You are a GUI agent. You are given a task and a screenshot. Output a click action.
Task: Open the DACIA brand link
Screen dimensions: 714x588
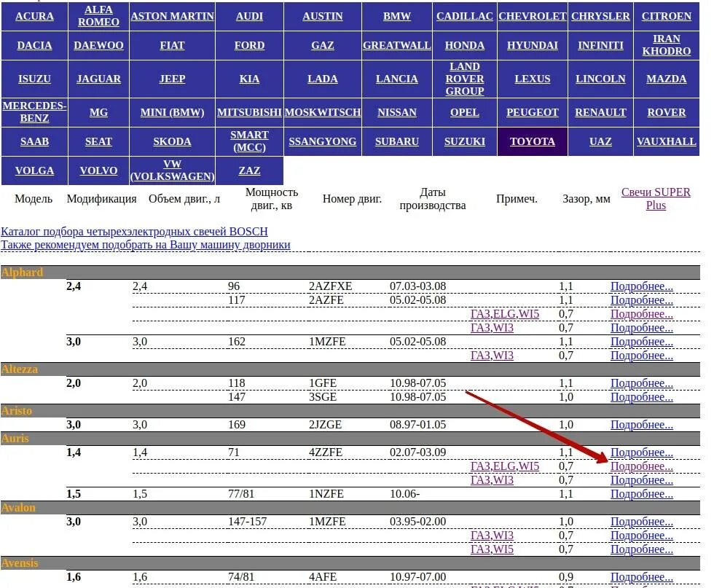click(35, 45)
